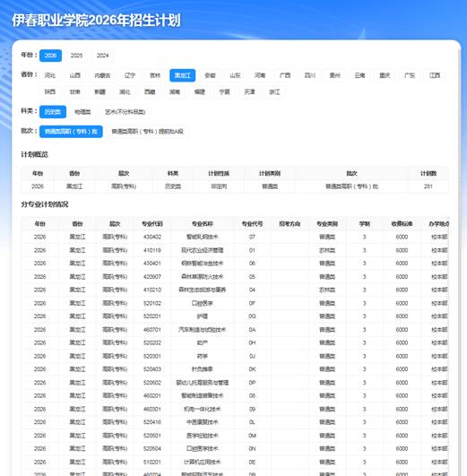The width and height of the screenshot is (467, 476).
Task: Choose province 西藏
Action: point(150,91)
